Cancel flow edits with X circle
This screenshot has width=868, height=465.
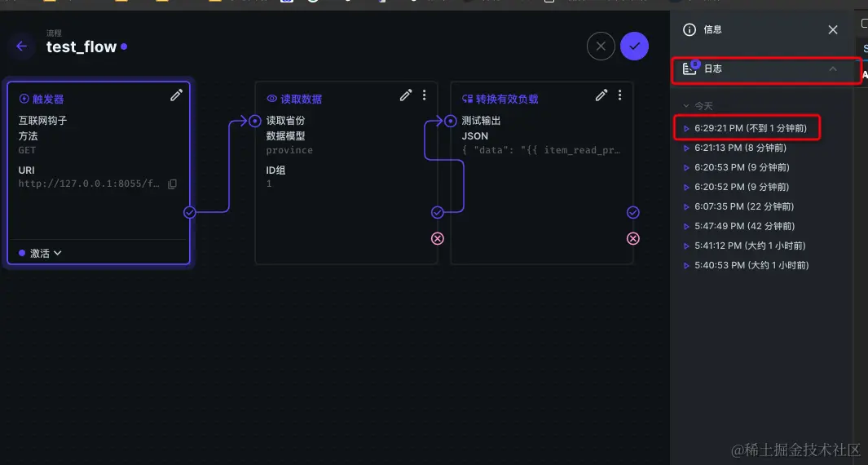pyautogui.click(x=601, y=46)
